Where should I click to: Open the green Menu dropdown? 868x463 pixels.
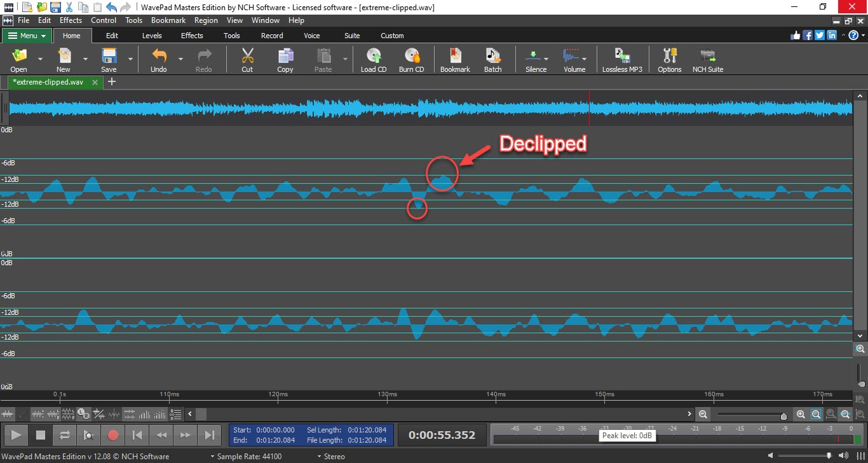[x=27, y=36]
